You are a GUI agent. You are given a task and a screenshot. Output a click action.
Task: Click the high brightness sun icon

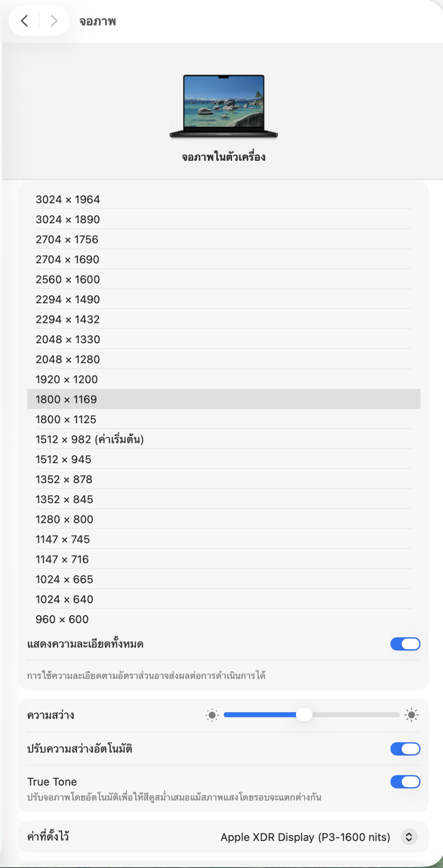pyautogui.click(x=412, y=715)
